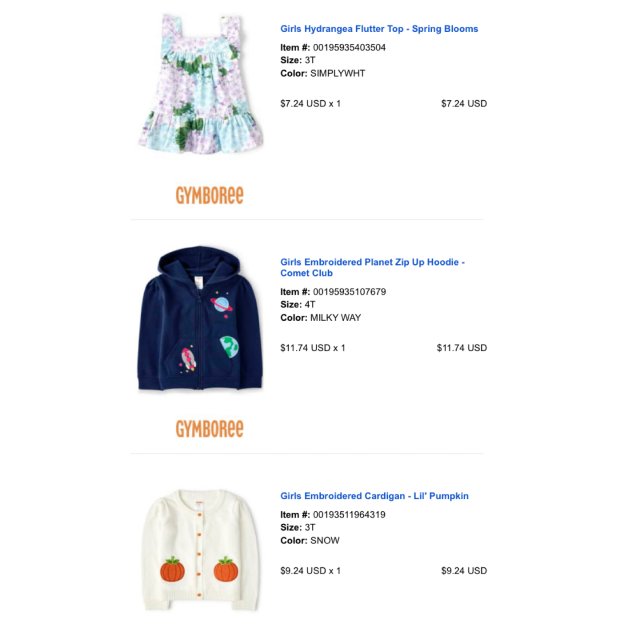Click the $11.74 USD x 1 quantity text
This screenshot has height=640, width=640.
click(x=313, y=348)
